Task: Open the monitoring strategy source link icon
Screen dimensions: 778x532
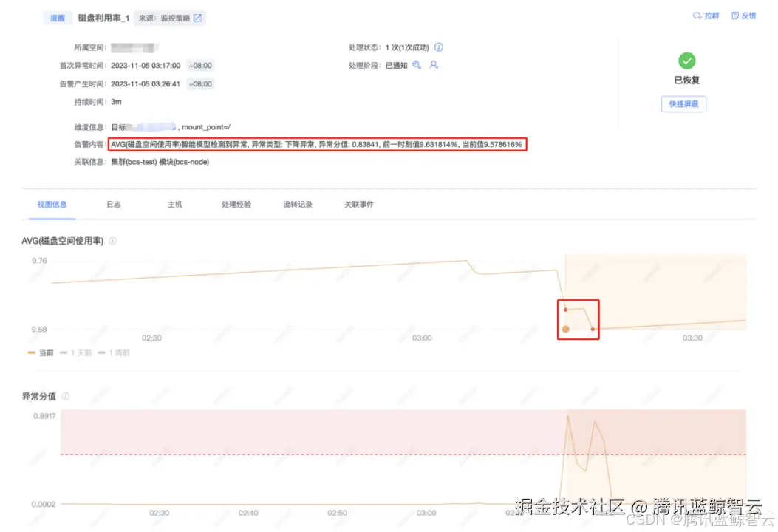Action: click(197, 18)
